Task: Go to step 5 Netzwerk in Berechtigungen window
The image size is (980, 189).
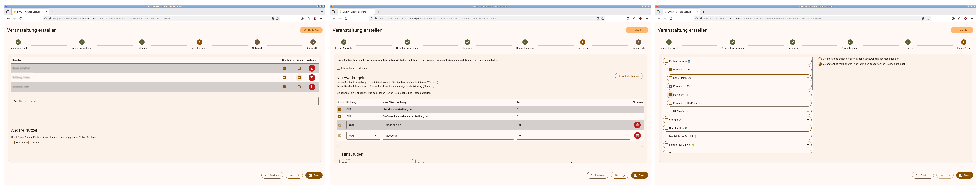Action: tap(257, 42)
